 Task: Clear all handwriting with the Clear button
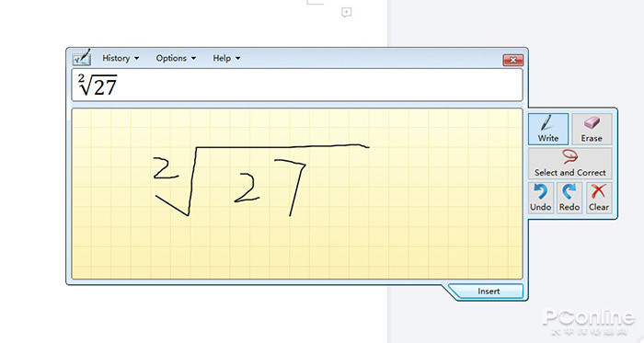click(599, 198)
